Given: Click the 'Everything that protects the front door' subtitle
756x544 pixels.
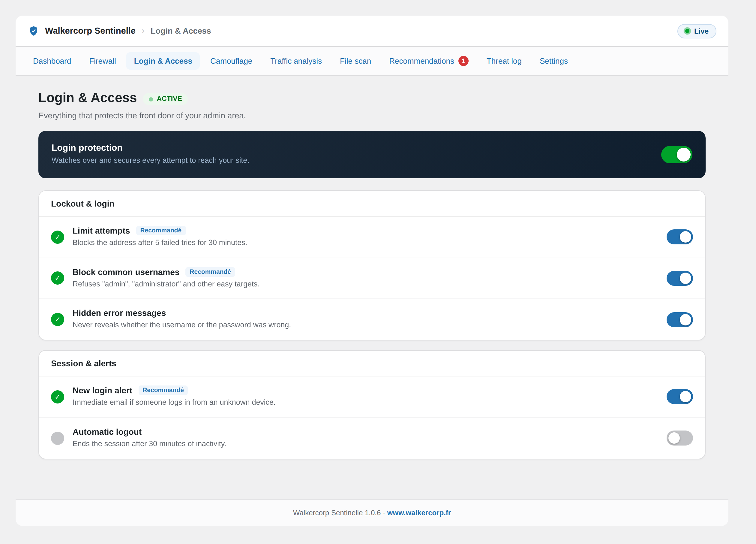Looking at the screenshot, I should [x=142, y=116].
